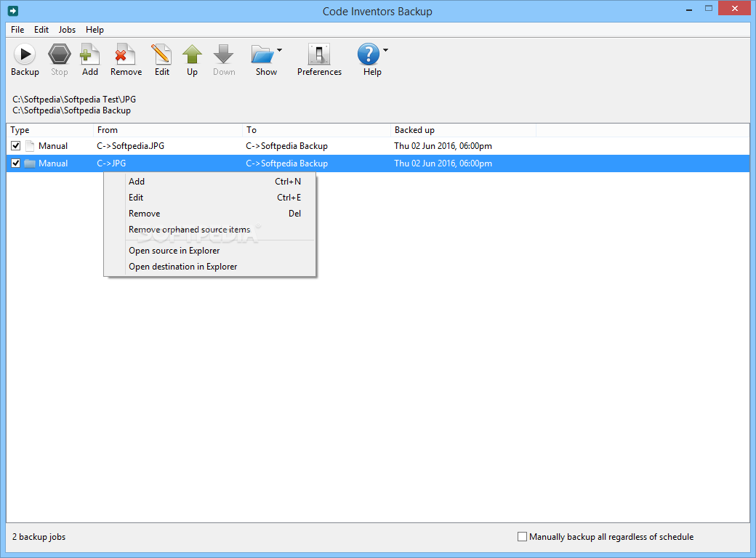
Task: Minimize the Code Inventors Backup window
Action: tap(689, 9)
